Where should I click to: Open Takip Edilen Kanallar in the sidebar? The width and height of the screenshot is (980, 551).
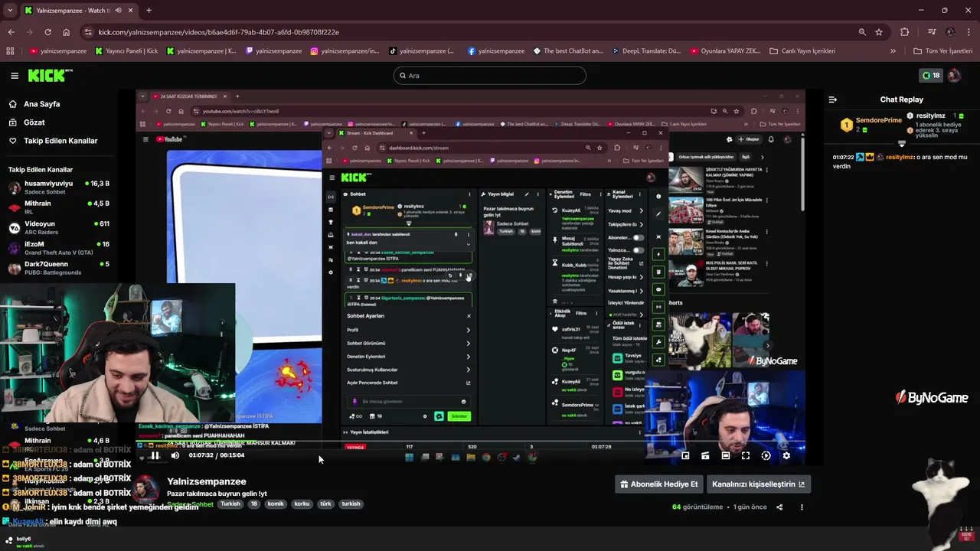(x=54, y=141)
